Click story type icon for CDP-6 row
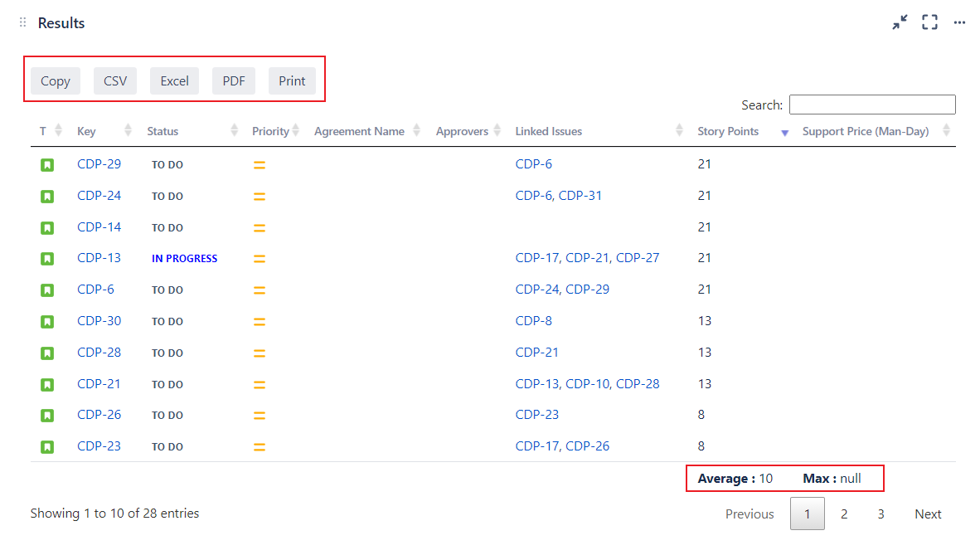This screenshot has width=980, height=555. 47,290
